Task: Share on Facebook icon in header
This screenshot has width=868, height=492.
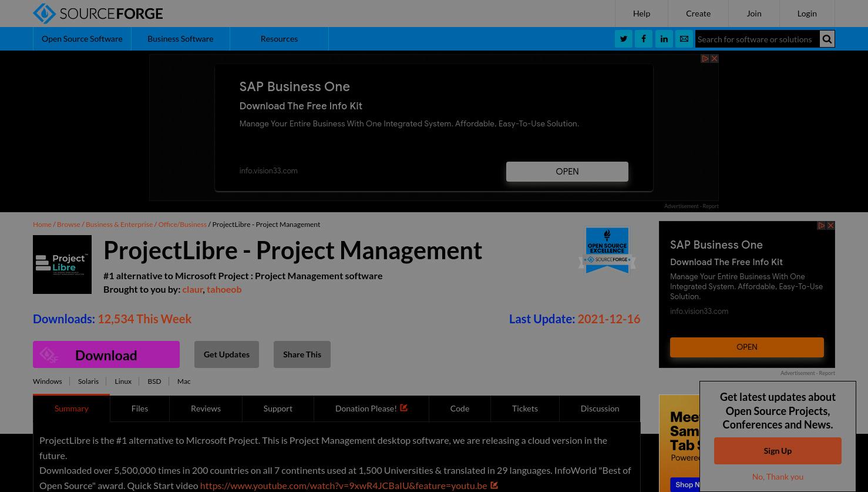Action: 644,39
